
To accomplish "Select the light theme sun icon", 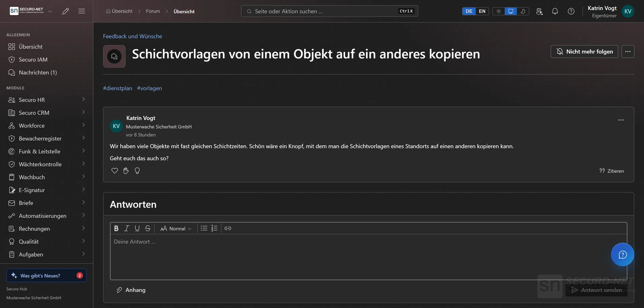I will tap(498, 11).
